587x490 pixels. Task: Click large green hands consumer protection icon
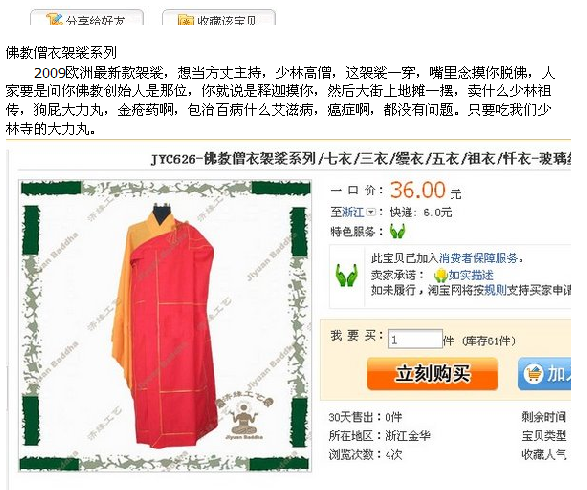pos(346,276)
